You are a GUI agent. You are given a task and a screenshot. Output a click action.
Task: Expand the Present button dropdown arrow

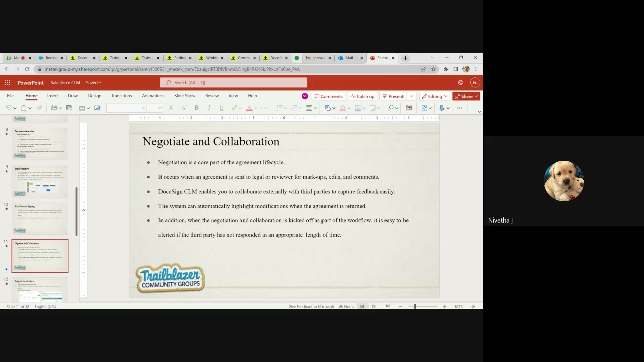coord(411,96)
